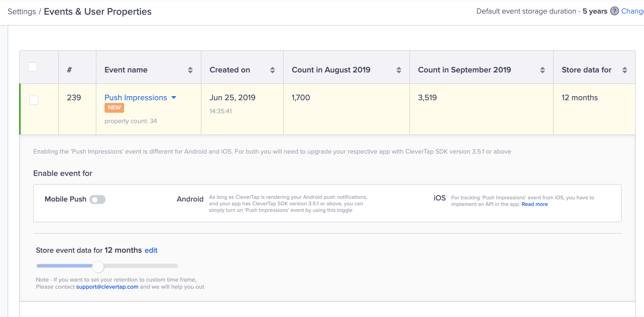Click the Event name column header
This screenshot has width=644, height=317.
(x=126, y=70)
